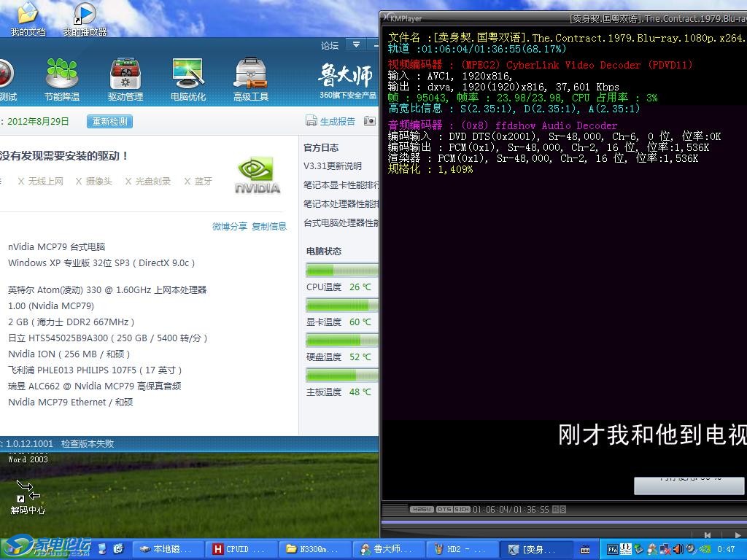This screenshot has width=747, height=560.
Task: Open the 节能降温 power saving tool
Action: [x=62, y=79]
